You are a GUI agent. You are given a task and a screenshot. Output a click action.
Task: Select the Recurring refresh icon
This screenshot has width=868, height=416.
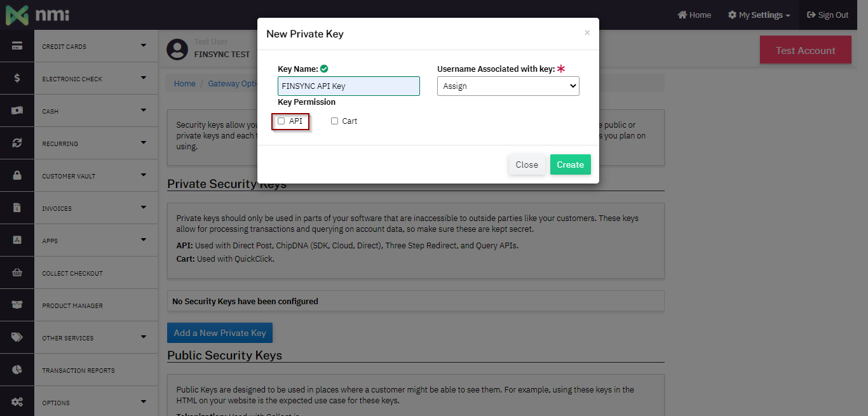click(17, 143)
